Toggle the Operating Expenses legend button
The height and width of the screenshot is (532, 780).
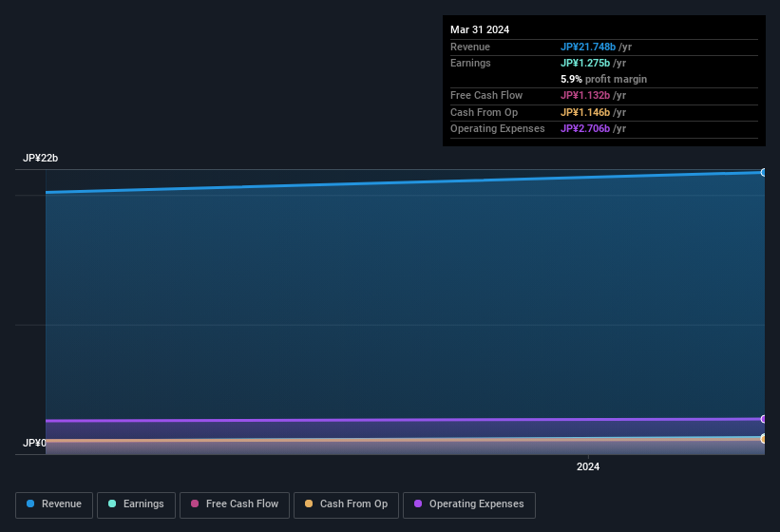tap(469, 504)
